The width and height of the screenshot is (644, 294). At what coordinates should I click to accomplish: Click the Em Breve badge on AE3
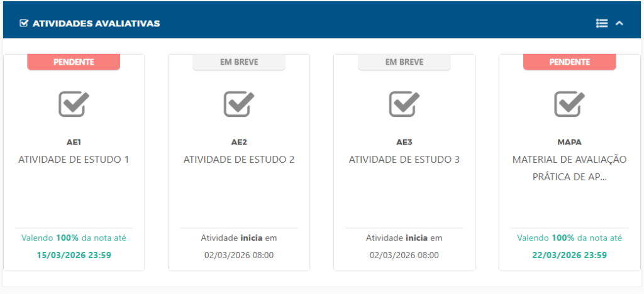pos(404,62)
